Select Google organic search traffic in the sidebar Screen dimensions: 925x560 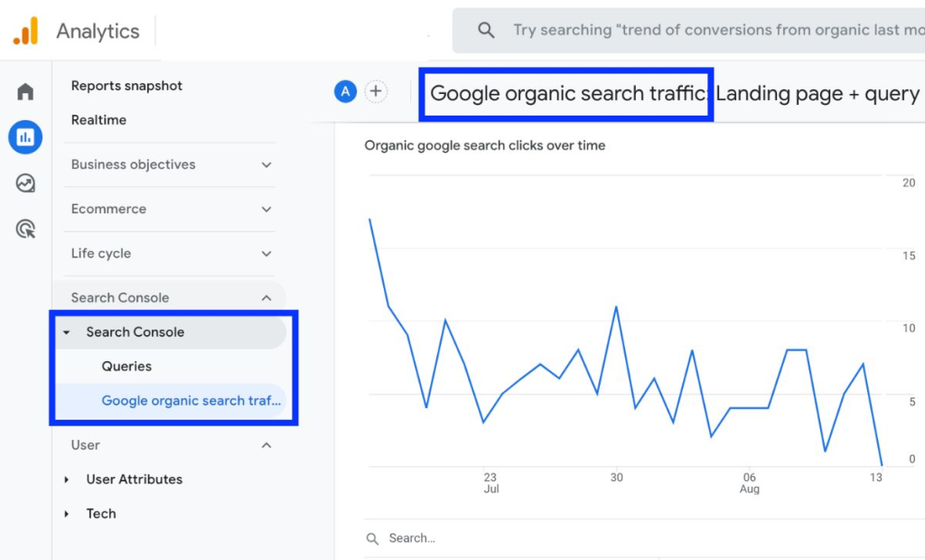191,400
